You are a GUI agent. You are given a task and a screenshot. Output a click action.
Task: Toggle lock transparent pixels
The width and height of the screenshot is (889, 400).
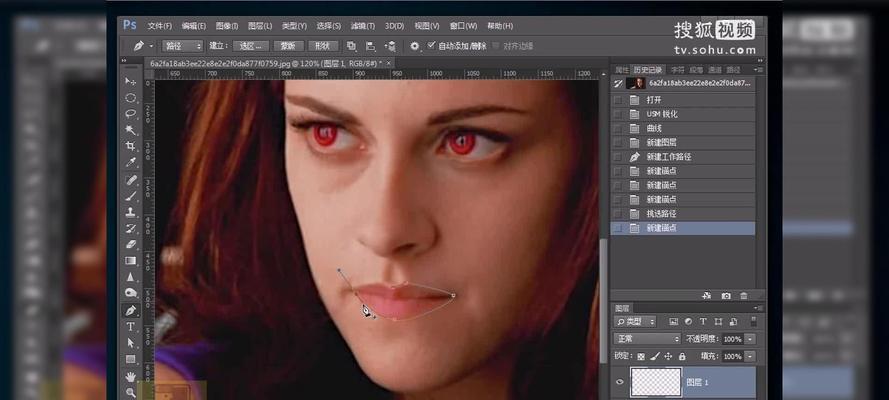pos(641,356)
